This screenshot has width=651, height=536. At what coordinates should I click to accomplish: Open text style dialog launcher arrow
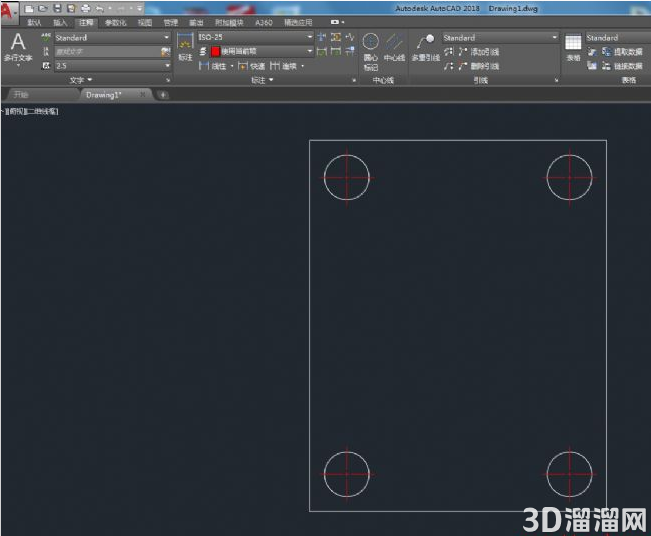[168, 80]
